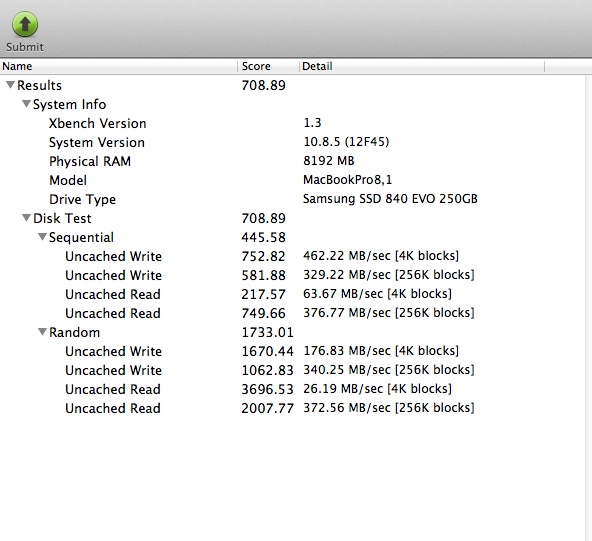Select Uncached Write row scoring 581.88

(293, 275)
